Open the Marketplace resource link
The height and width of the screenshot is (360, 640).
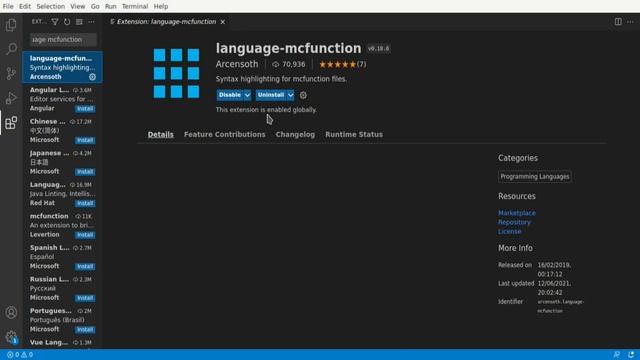click(x=517, y=213)
